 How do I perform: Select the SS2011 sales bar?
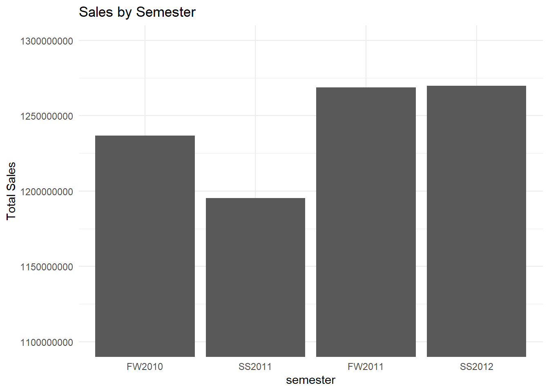(255, 277)
